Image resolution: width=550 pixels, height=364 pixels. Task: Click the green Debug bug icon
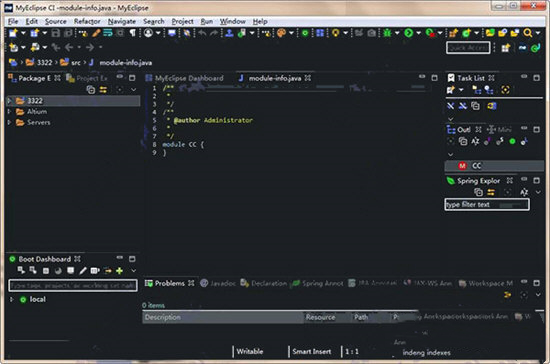pos(387,33)
